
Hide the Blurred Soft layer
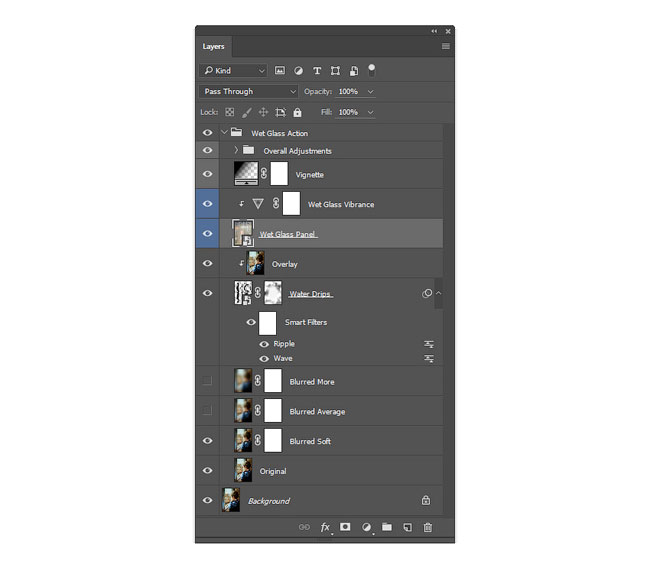(207, 440)
